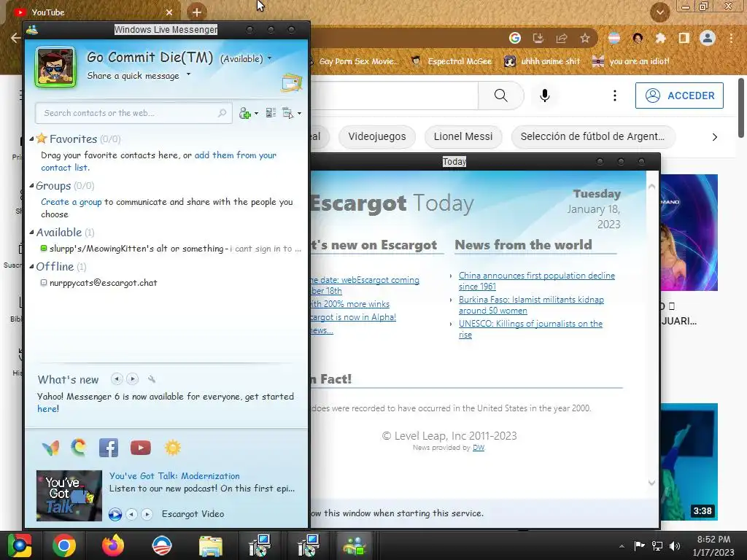Show next What's new item
Screen dimensions: 747x560
pos(133,379)
